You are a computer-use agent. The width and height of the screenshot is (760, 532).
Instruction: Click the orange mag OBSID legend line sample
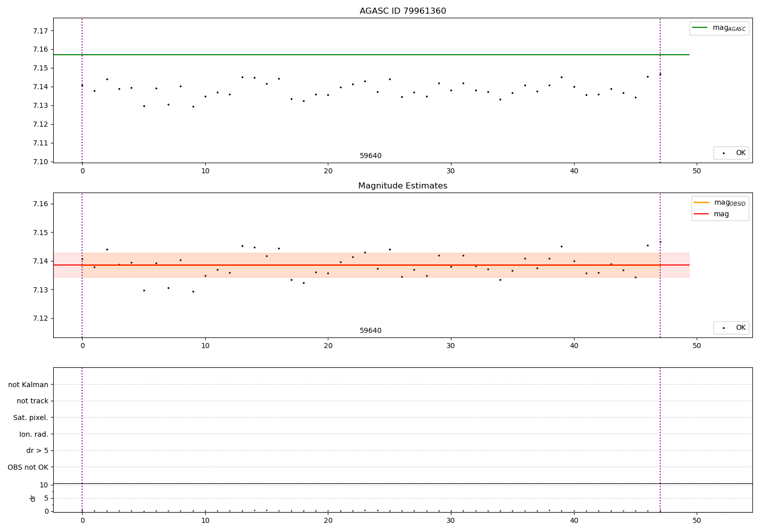[701, 203]
